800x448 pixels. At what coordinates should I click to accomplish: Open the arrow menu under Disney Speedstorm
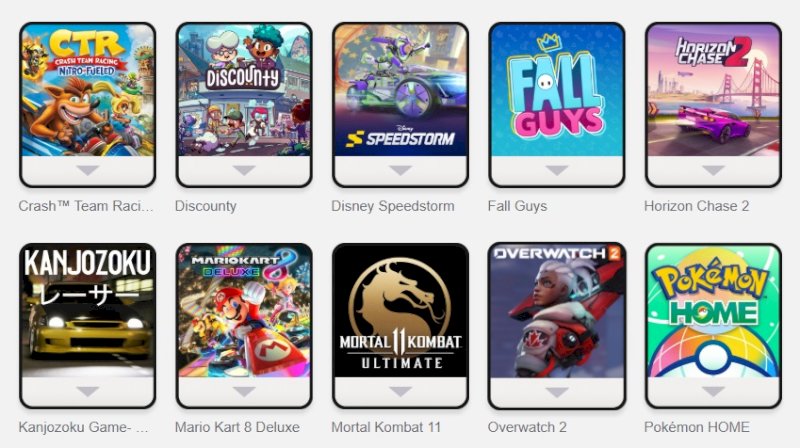point(401,170)
